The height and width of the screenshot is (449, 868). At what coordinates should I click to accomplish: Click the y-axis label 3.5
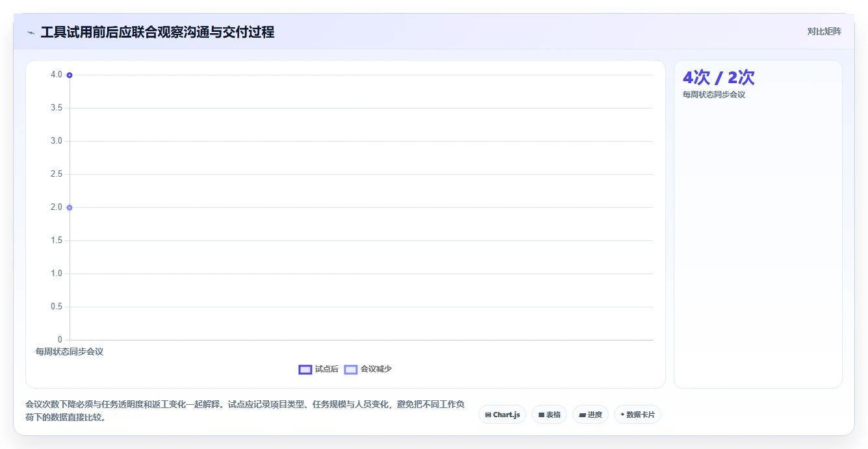[56, 108]
